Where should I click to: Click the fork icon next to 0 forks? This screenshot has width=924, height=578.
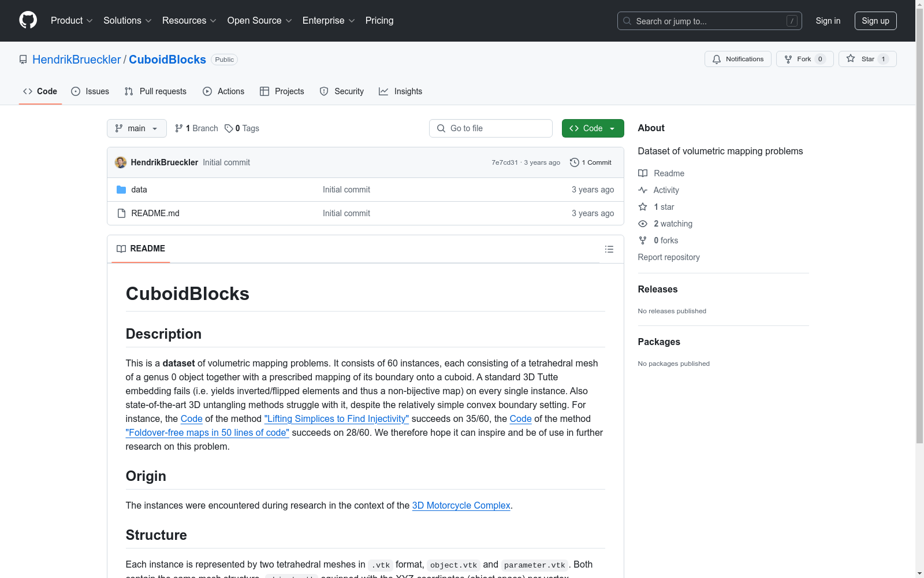pyautogui.click(x=643, y=240)
